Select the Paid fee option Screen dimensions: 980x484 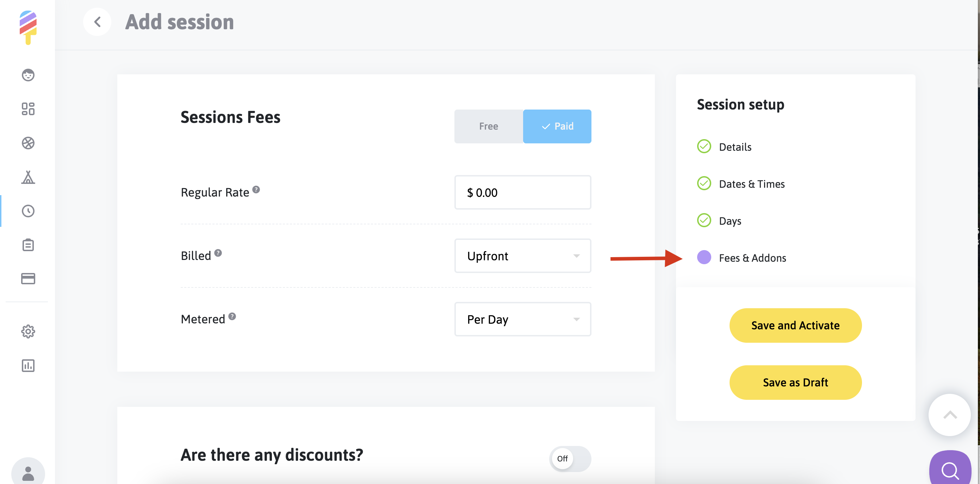point(557,126)
